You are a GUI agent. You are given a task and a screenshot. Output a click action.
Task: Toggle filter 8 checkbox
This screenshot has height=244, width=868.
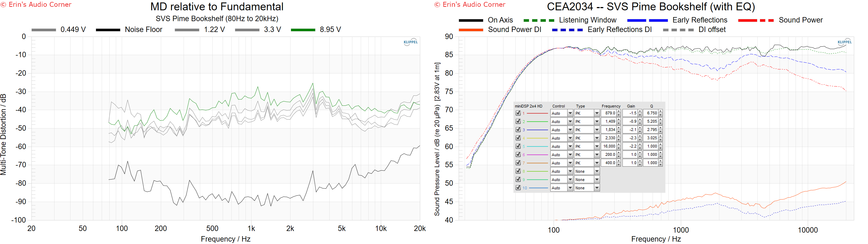(x=518, y=171)
